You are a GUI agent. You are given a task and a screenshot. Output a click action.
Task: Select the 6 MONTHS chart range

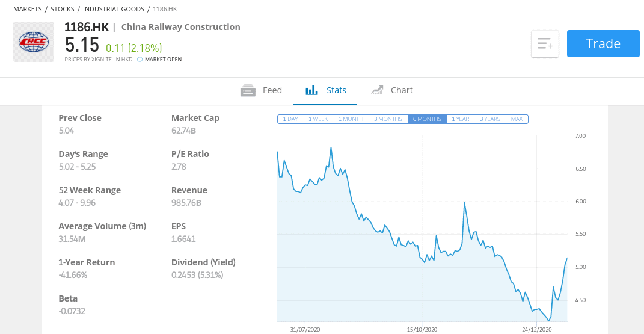pos(427,119)
